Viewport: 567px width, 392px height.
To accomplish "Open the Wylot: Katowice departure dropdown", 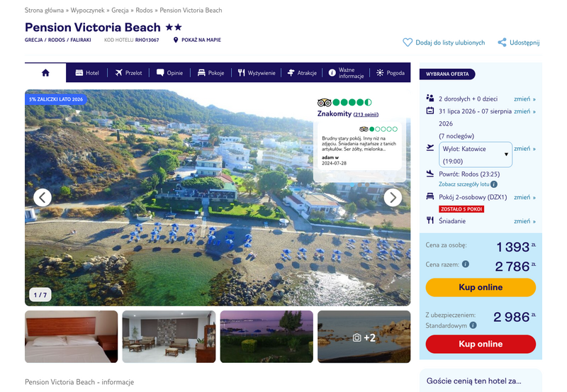I will click(476, 155).
